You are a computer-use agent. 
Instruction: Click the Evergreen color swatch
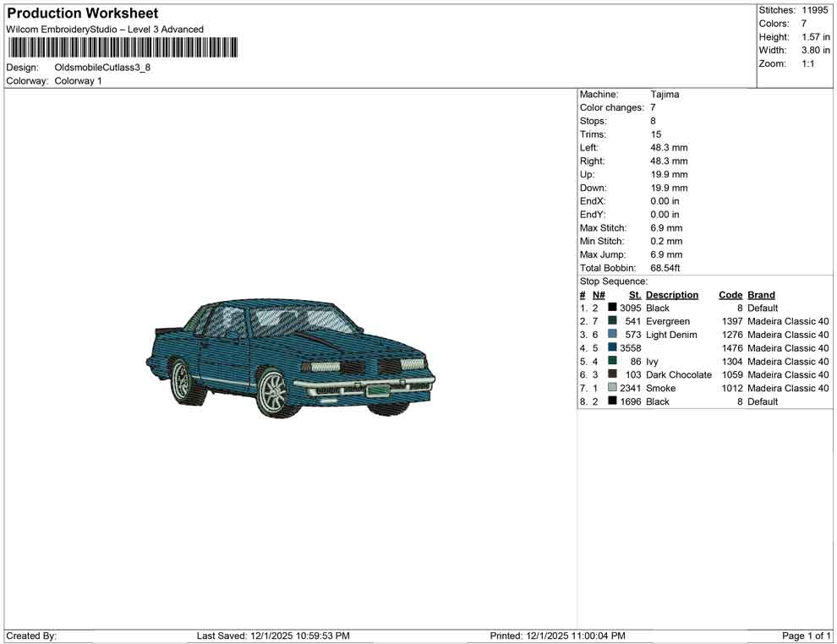tap(612, 321)
